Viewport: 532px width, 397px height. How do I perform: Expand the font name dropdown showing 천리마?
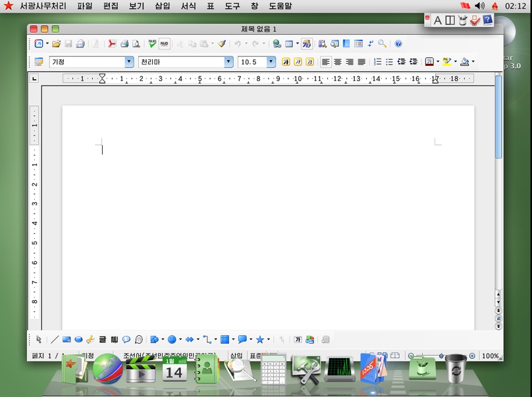click(x=228, y=62)
